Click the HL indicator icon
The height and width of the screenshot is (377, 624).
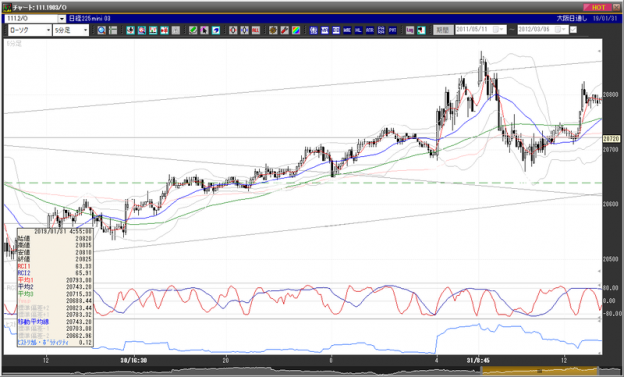click(359, 30)
